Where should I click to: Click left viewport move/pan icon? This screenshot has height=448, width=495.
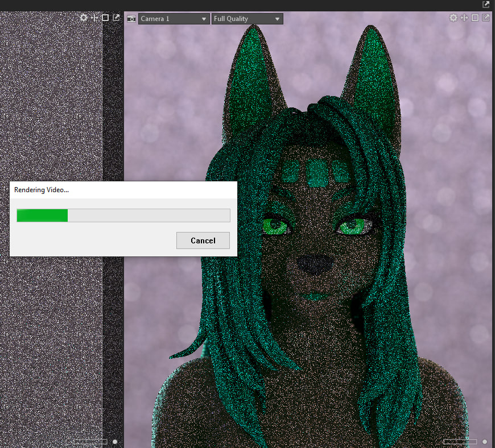coord(94,18)
